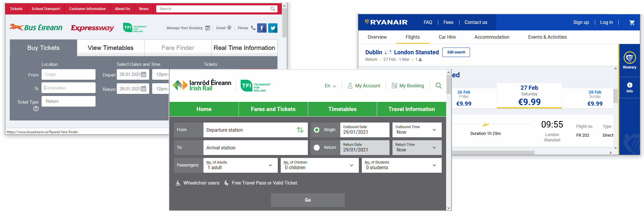Expand the En language selector

330,86
